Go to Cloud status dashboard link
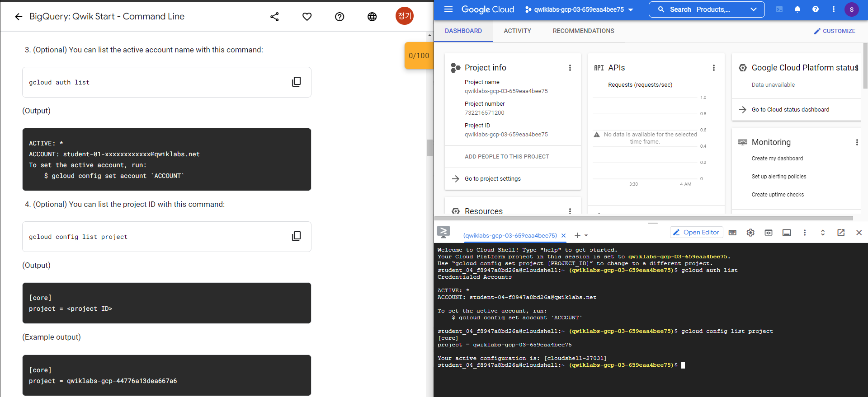868x397 pixels. 790,110
